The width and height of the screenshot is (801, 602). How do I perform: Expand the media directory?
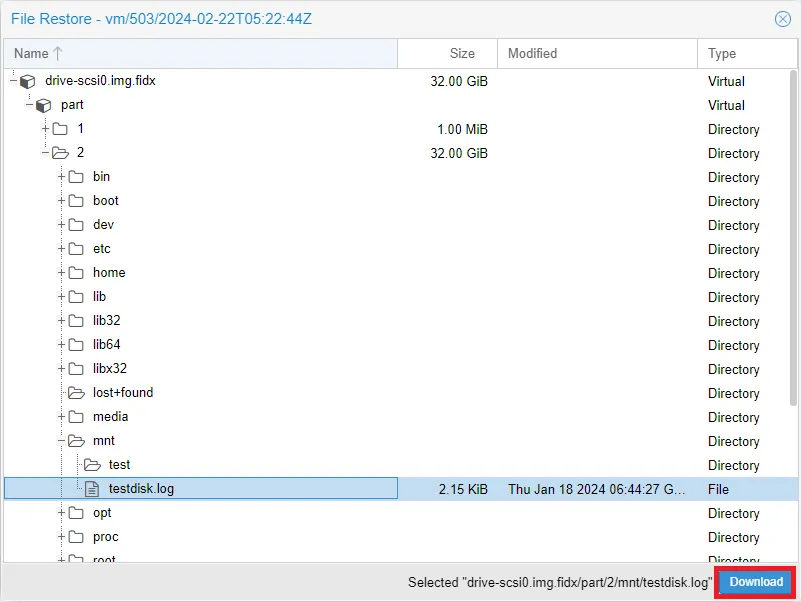pos(63,417)
